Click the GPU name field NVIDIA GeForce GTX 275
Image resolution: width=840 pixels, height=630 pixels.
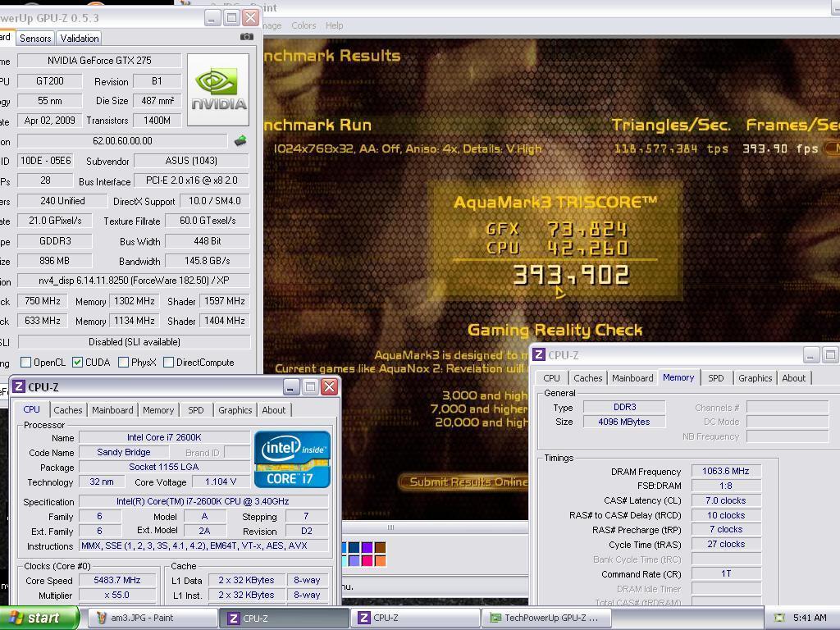click(x=99, y=61)
